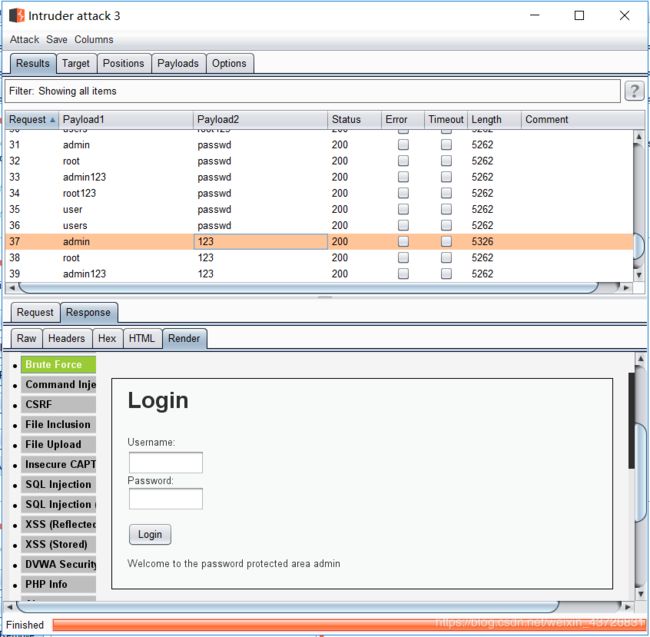Click the Request column sort arrow
Screen dimensions: 650x637
tap(53, 120)
